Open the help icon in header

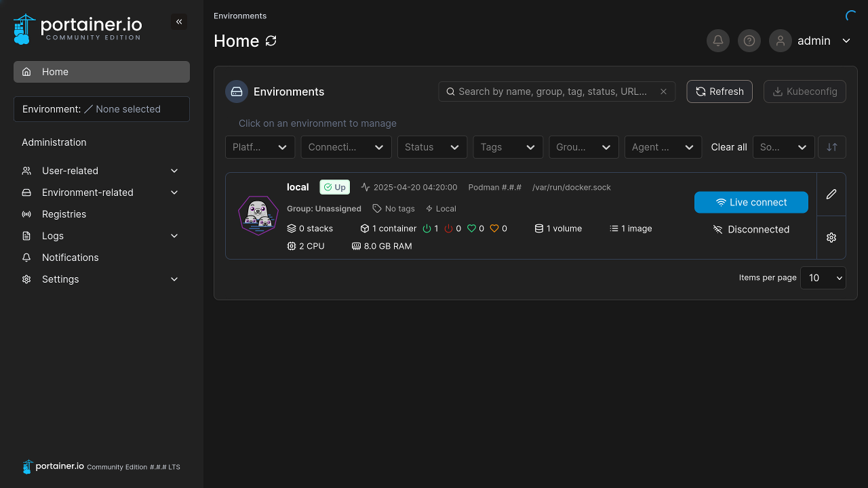pos(749,41)
